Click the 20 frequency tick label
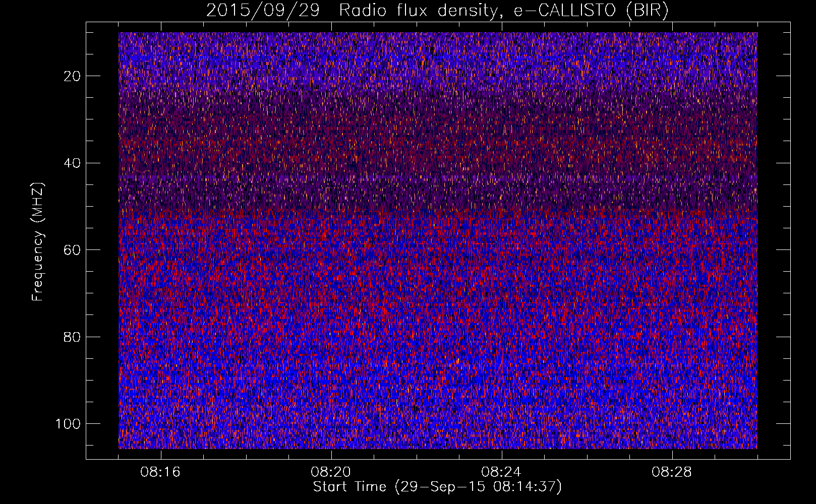The height and width of the screenshot is (504, 816). (x=73, y=76)
